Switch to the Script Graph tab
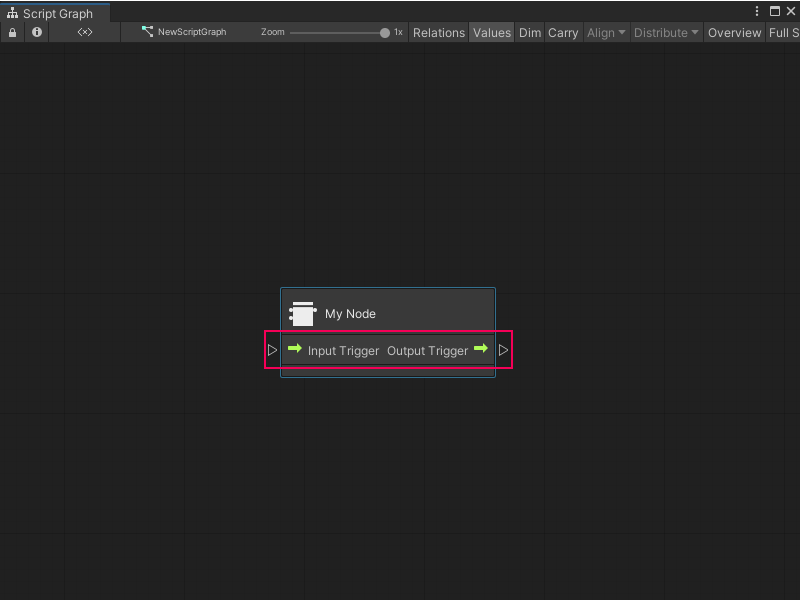 (x=55, y=14)
